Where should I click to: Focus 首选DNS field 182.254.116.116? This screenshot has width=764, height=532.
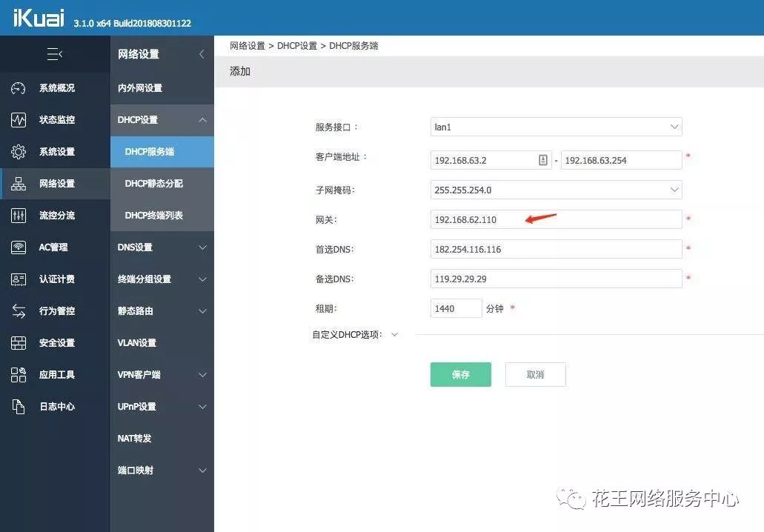[556, 249]
